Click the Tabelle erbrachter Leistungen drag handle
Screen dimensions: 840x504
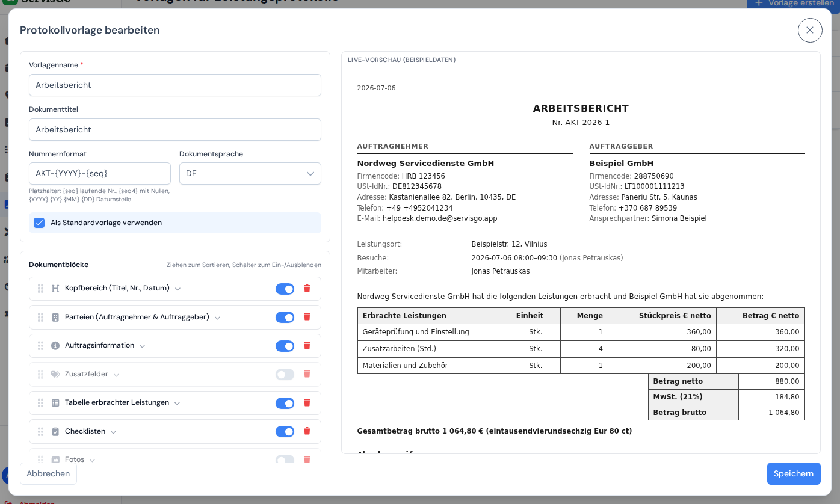[40, 403]
